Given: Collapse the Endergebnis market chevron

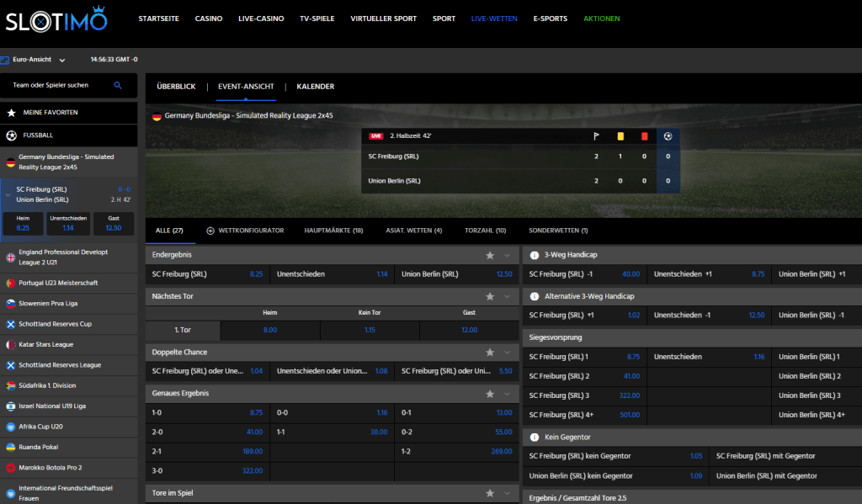Looking at the screenshot, I should (x=508, y=255).
